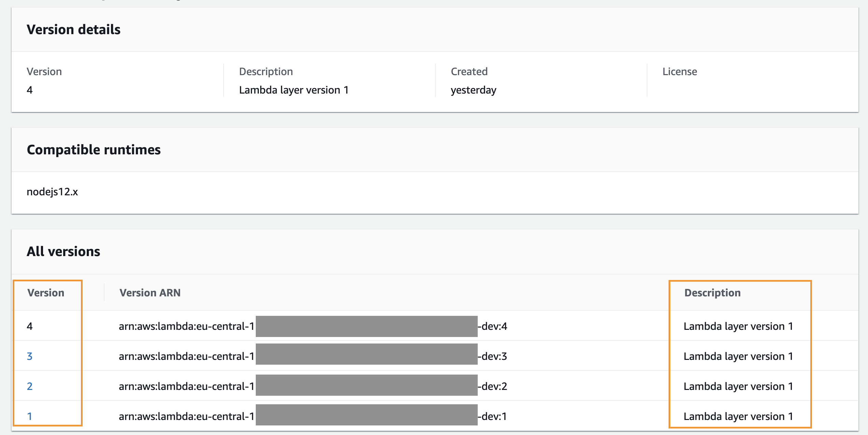
Task: Click the Compatible runtimes heading
Action: tap(94, 150)
